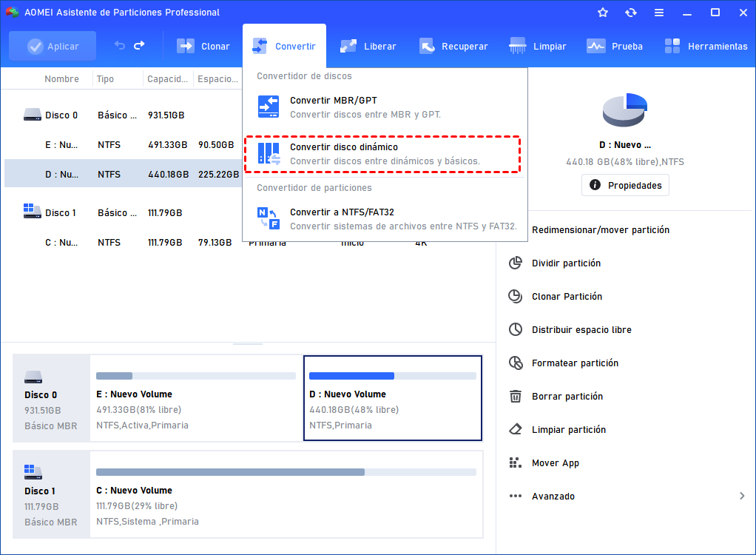Click the refresh icon in title bar
756x555 pixels.
[630, 13]
